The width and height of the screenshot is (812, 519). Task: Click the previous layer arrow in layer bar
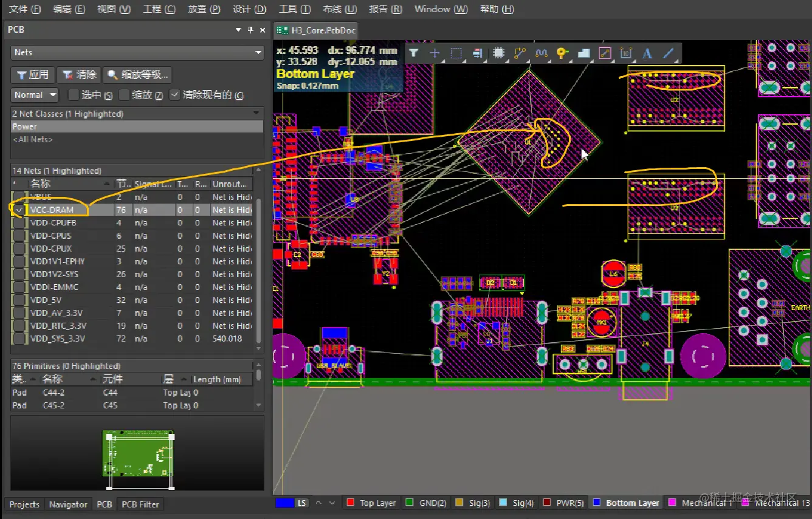tap(318, 503)
